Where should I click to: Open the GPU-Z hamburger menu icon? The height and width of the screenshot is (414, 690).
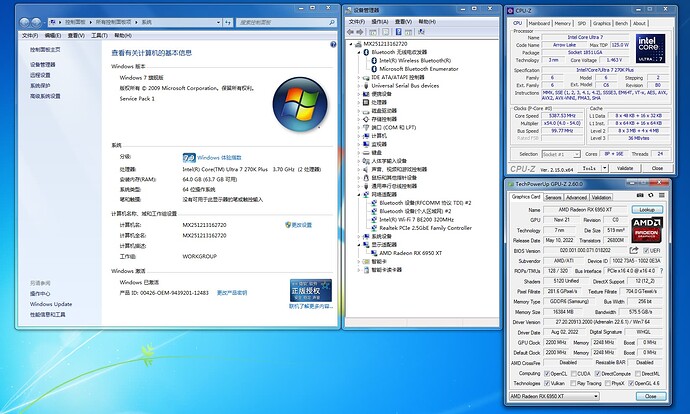point(661,195)
